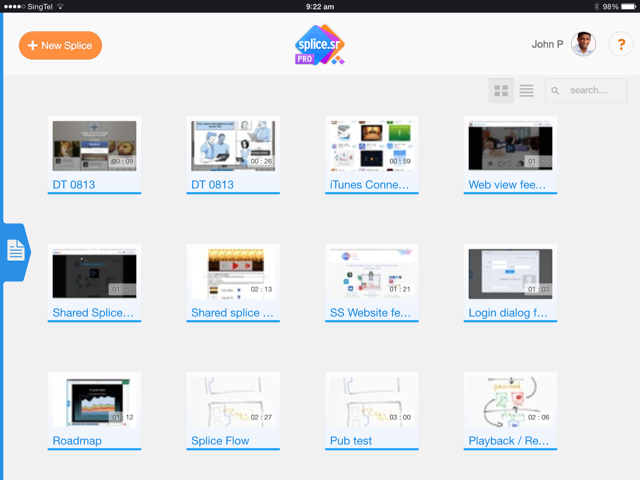The height and width of the screenshot is (480, 640).
Task: Click the John P username text
Action: pos(547,45)
